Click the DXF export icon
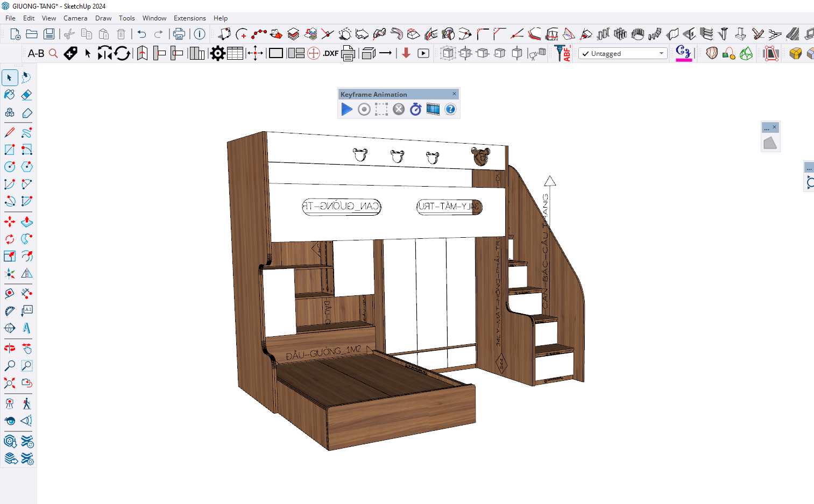Image resolution: width=814 pixels, height=504 pixels. coord(330,53)
